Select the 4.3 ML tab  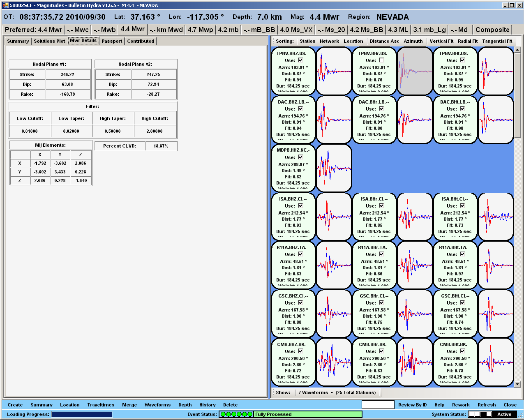pyautogui.click(x=398, y=30)
